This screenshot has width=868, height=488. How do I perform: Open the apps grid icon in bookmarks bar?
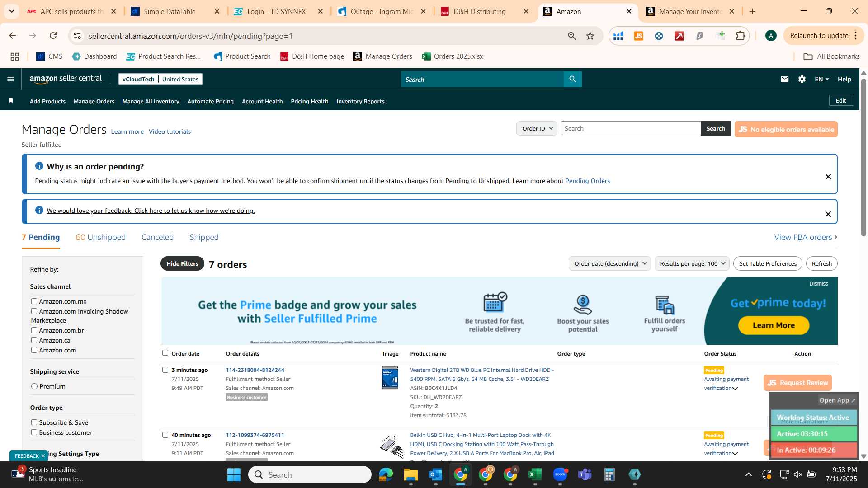pos(14,56)
